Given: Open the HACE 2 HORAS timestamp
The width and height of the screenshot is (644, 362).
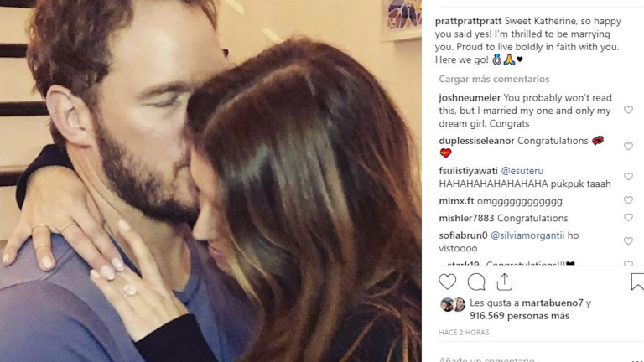Looking at the screenshot, I should (x=464, y=333).
